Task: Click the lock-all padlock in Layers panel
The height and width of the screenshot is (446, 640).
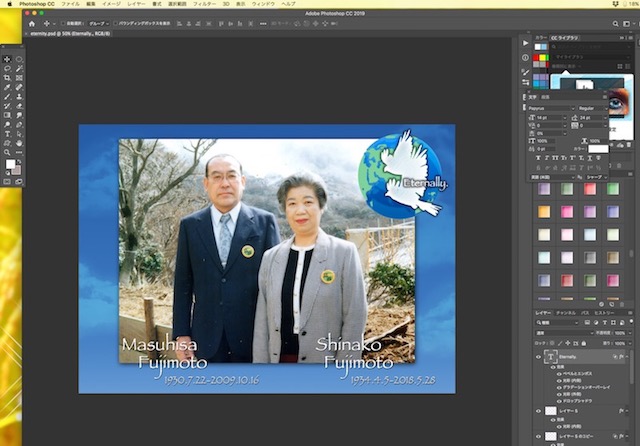Action: (x=584, y=343)
